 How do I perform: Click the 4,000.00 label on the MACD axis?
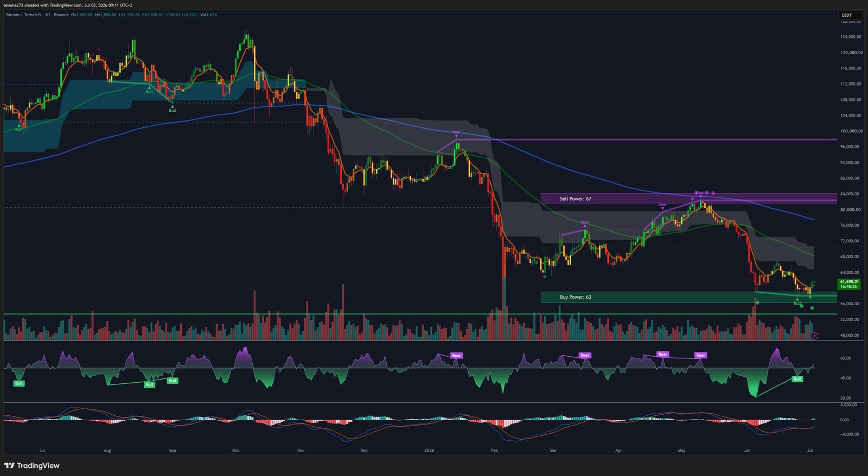[x=849, y=405]
